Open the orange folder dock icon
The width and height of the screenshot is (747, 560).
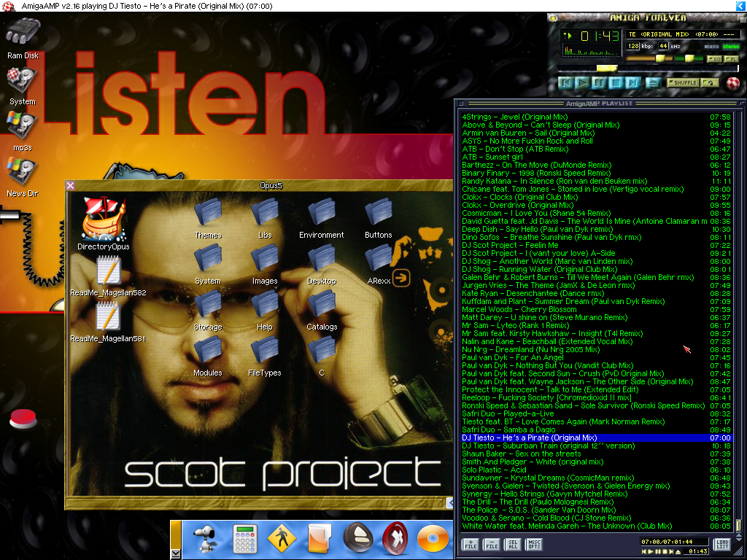(x=320, y=539)
